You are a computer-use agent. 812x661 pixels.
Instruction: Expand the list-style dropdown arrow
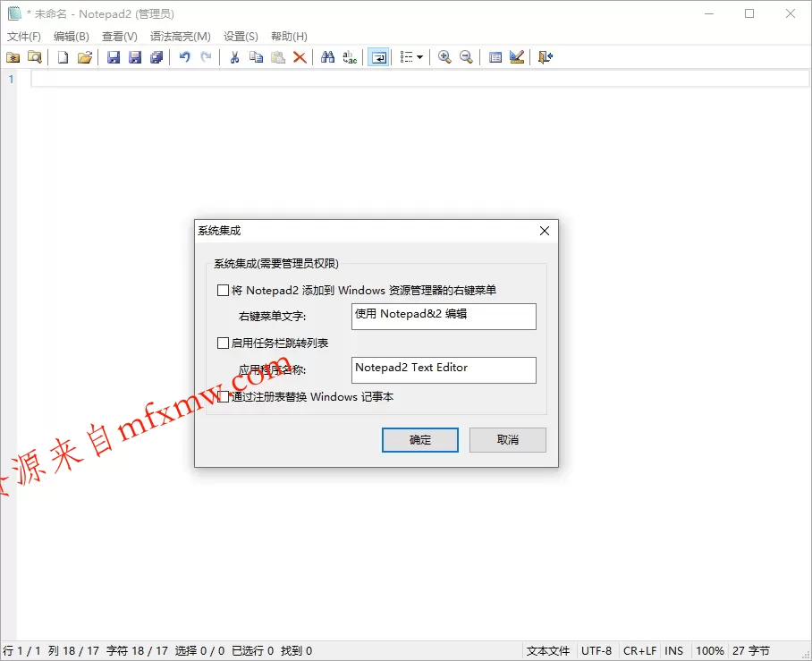tap(420, 57)
